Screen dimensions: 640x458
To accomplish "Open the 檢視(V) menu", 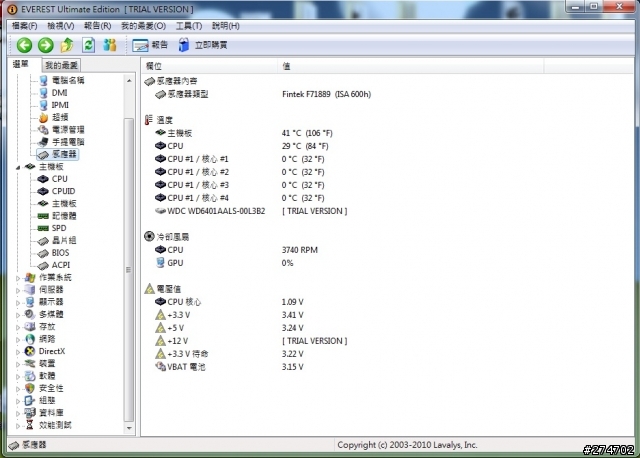I will [x=61, y=26].
